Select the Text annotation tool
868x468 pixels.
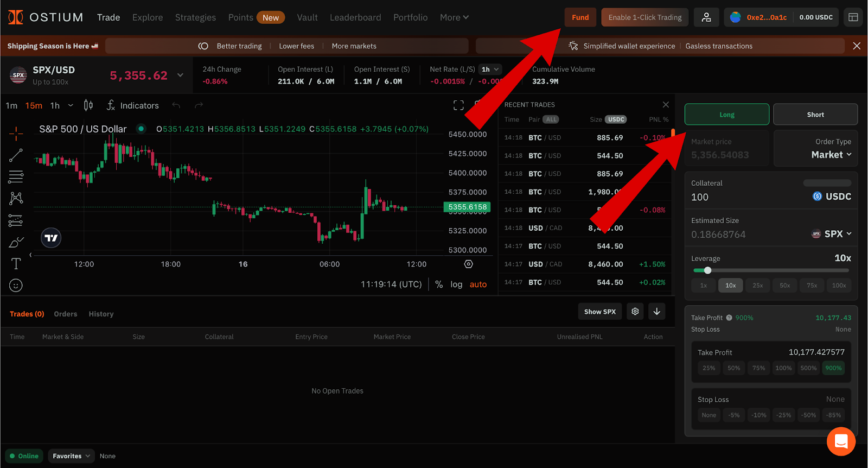point(16,264)
